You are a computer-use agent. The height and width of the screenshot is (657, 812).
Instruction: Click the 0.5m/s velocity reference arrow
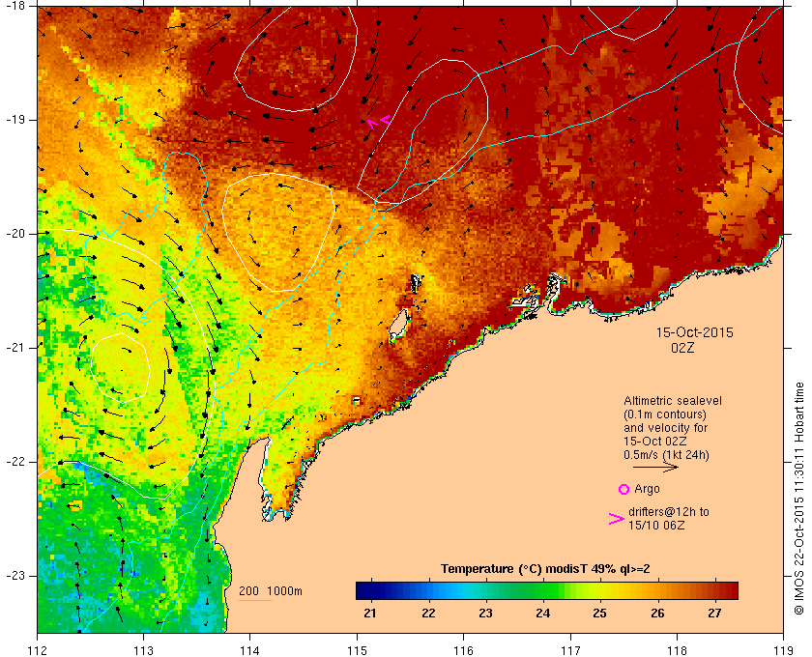tap(655, 468)
